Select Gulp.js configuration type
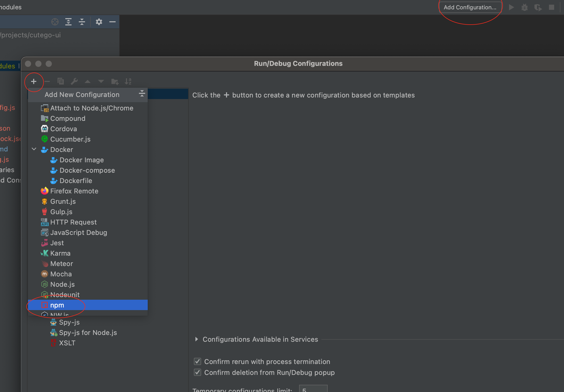Screen dimensions: 564x392 (88, 212)
